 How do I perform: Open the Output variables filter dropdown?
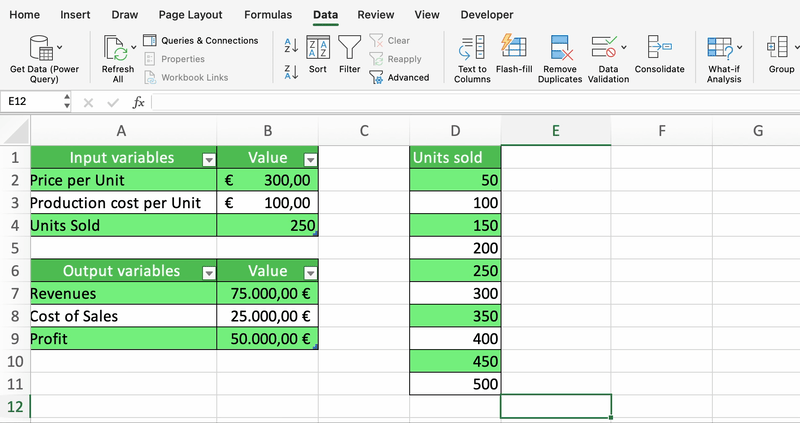point(209,273)
